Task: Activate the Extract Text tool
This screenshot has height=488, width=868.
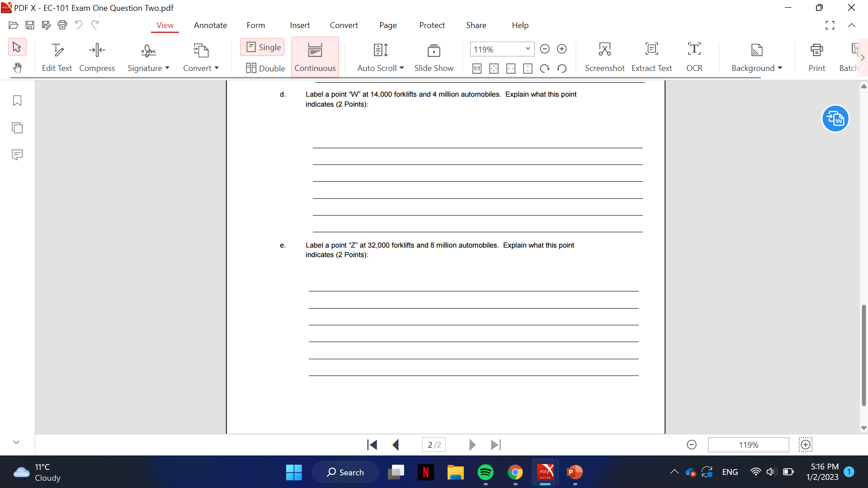Action: pyautogui.click(x=651, y=56)
